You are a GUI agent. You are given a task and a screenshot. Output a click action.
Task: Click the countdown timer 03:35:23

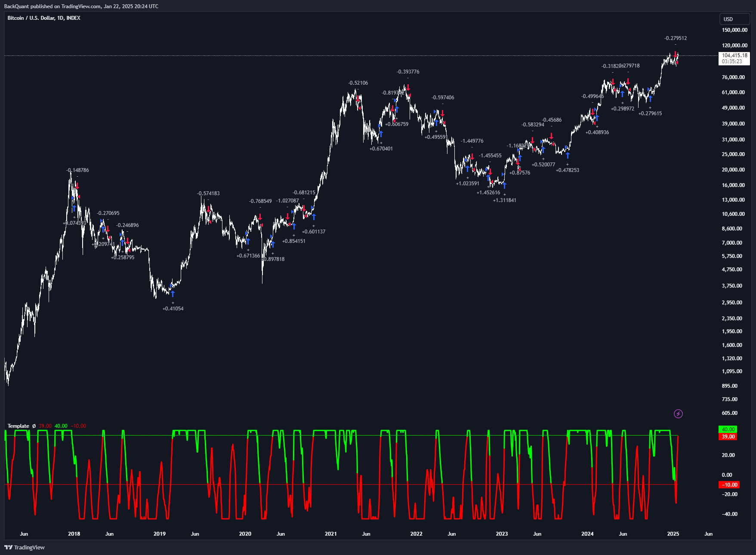pyautogui.click(x=732, y=61)
